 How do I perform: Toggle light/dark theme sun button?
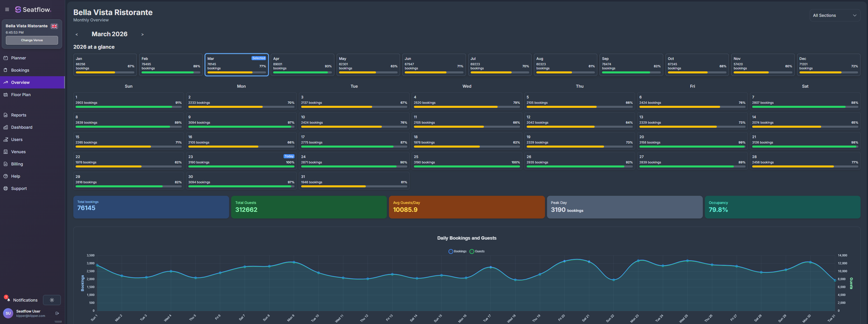pyautogui.click(x=52, y=300)
